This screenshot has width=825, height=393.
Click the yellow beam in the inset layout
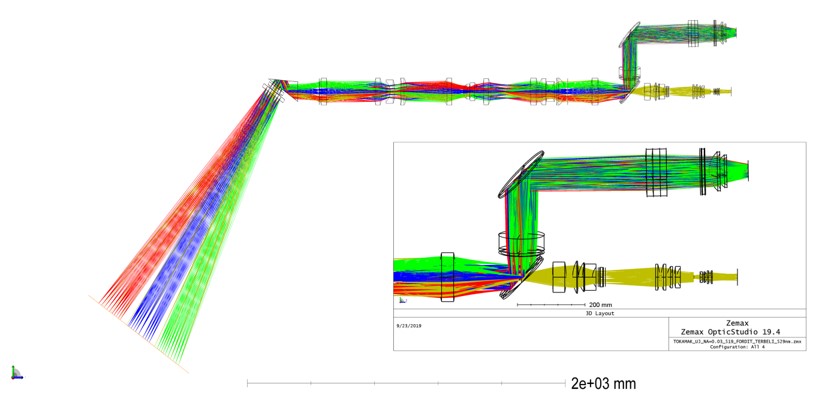[631, 277]
